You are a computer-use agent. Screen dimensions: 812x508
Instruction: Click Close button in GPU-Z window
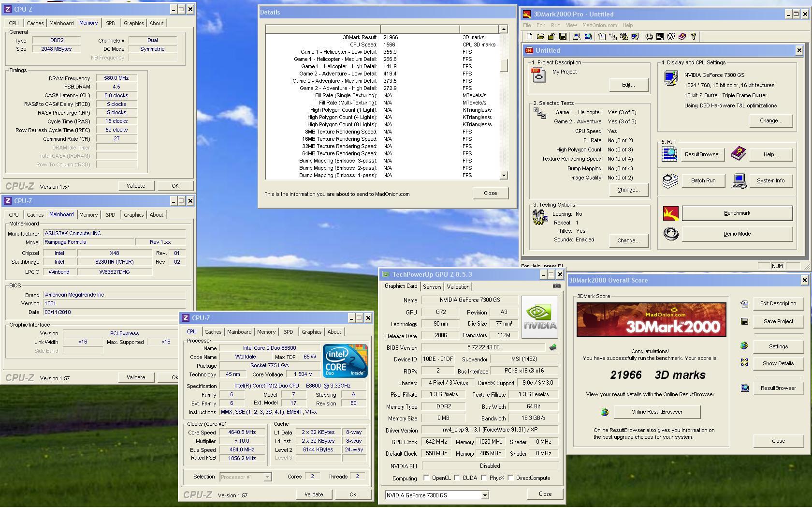545,494
